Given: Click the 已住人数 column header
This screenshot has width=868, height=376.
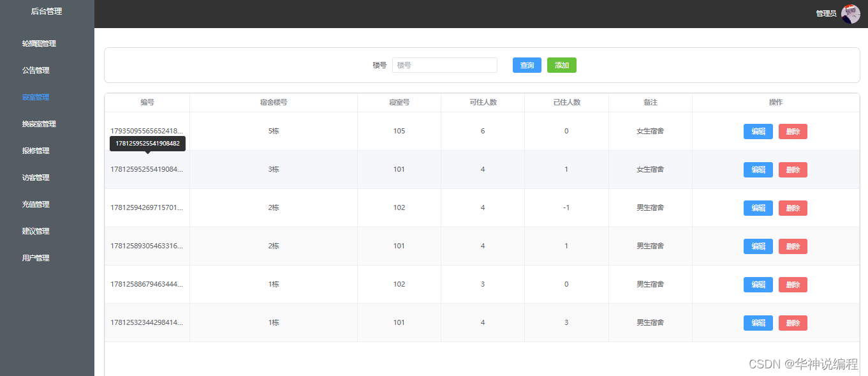Looking at the screenshot, I should pyautogui.click(x=566, y=102).
